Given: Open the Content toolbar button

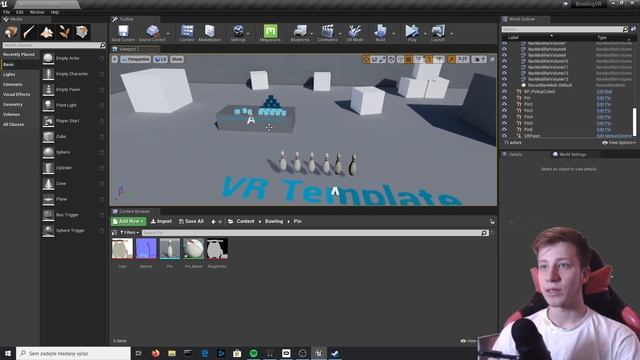Looking at the screenshot, I should (187, 31).
